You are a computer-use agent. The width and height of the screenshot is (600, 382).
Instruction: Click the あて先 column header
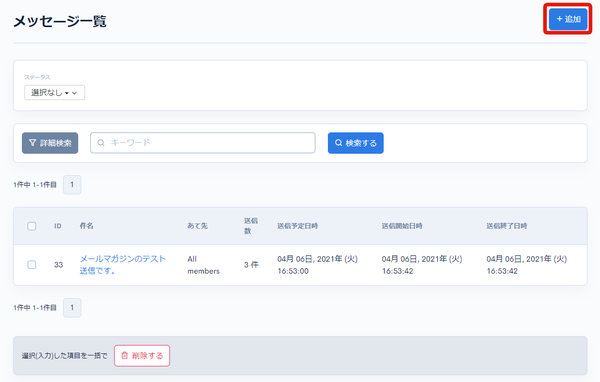197,226
